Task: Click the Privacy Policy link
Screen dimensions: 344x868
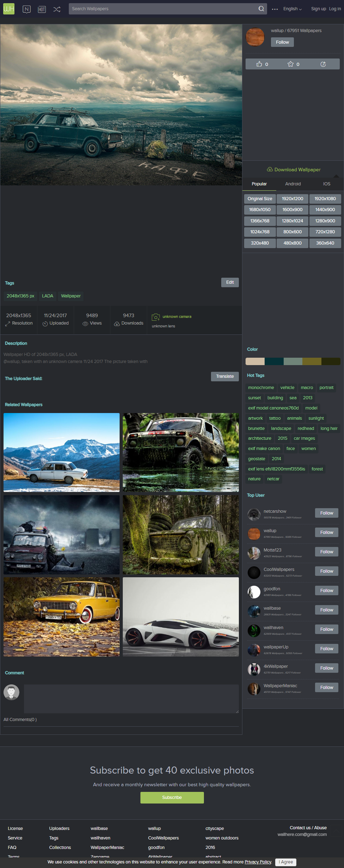Action: tap(258, 862)
